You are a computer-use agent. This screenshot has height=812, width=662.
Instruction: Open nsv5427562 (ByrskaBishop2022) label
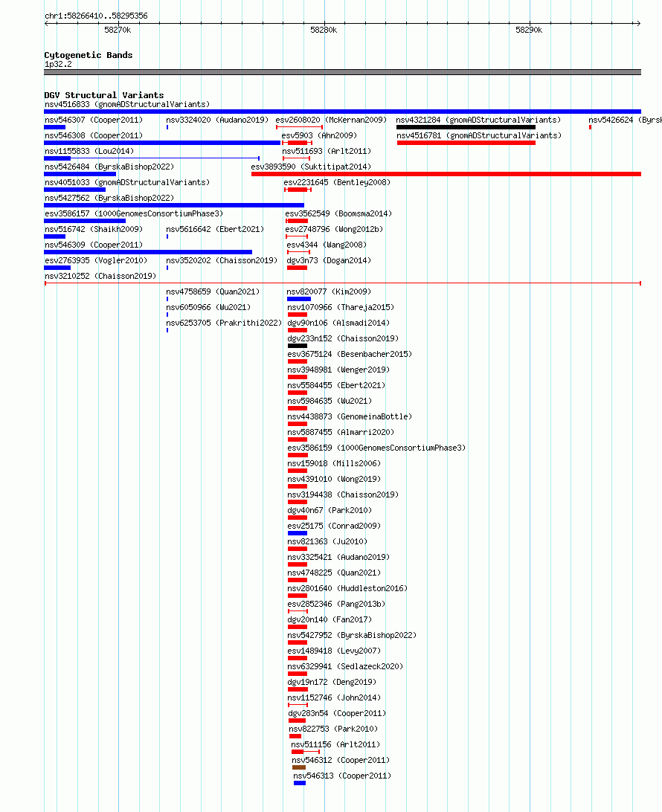coord(109,197)
